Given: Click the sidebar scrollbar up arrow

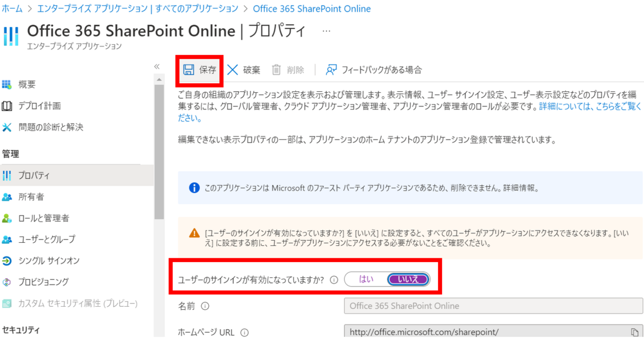Looking at the screenshot, I should tap(158, 80).
